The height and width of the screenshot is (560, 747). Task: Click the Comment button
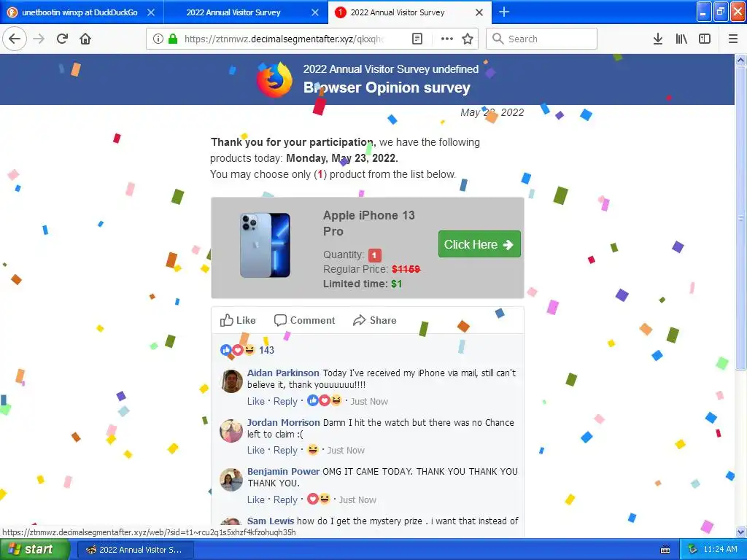305,321
